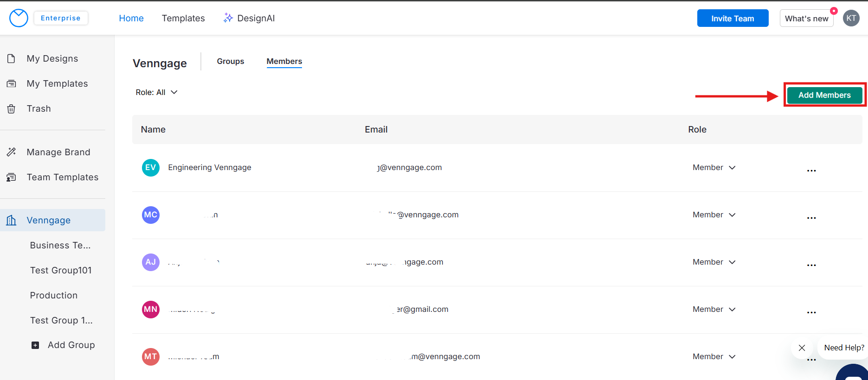Open My Designs file icon
Viewport: 868px width, 380px height.
tap(11, 58)
